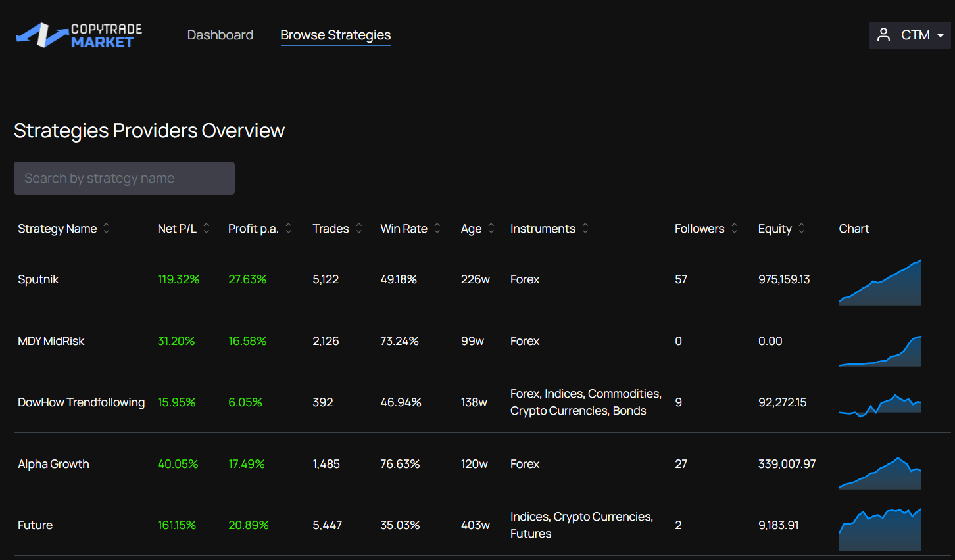Open the MDY MidRisk strategy
The width and height of the screenshot is (955, 560).
51,341
